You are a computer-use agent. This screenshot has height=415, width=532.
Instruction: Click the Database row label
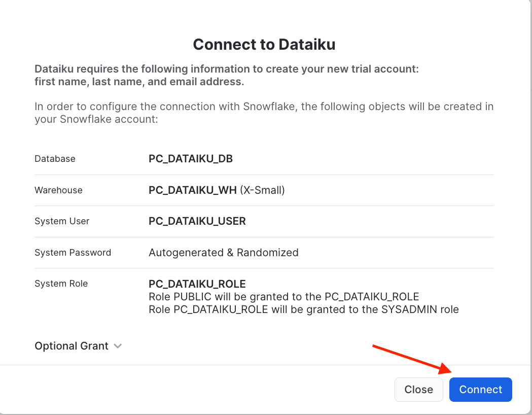[55, 159]
